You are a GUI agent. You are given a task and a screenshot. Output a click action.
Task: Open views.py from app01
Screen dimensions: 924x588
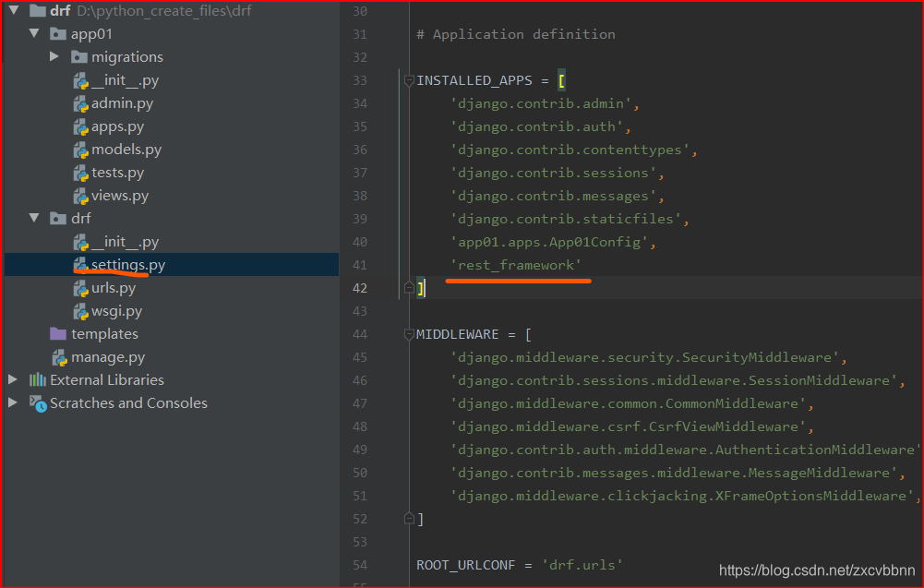pos(120,196)
